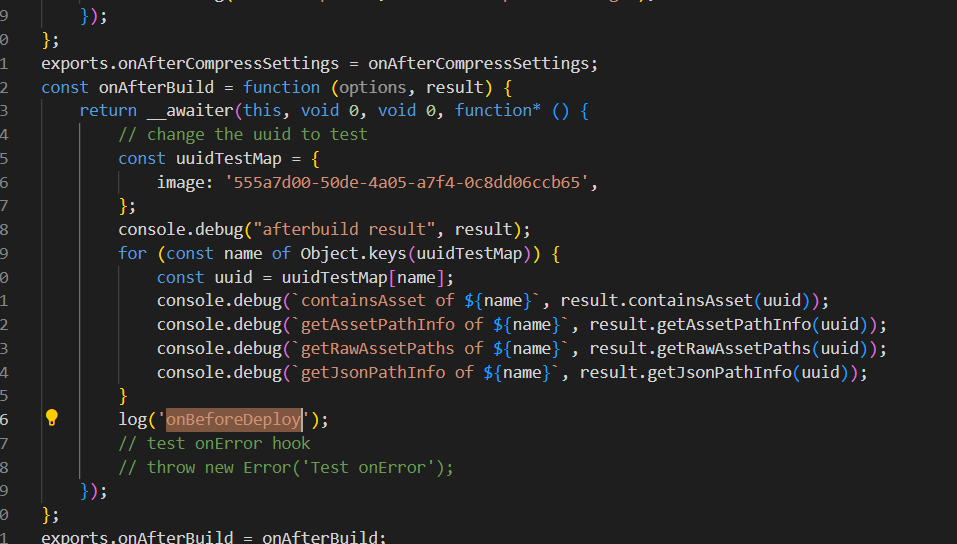Click the lightbulb quick-fix icon
The height and width of the screenshot is (544, 957).
pyautogui.click(x=52, y=418)
